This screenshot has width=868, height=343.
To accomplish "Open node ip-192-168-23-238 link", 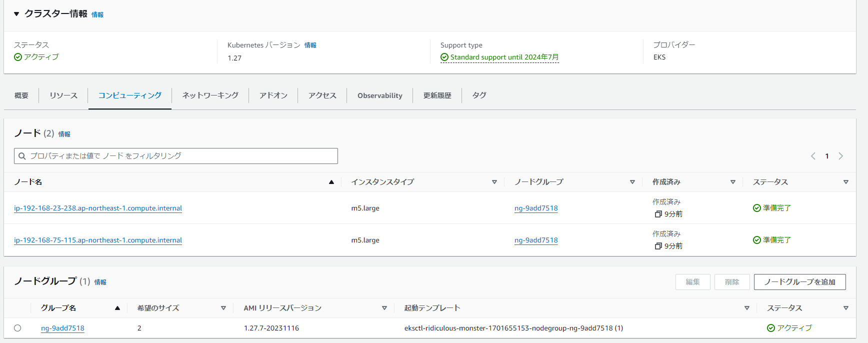I will (x=98, y=208).
